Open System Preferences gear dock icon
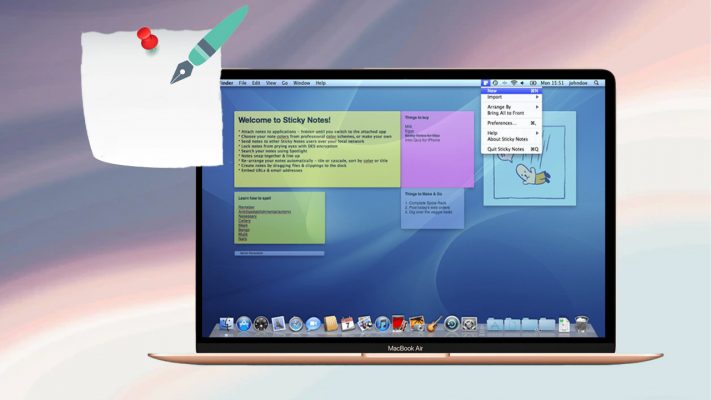 coord(469,324)
